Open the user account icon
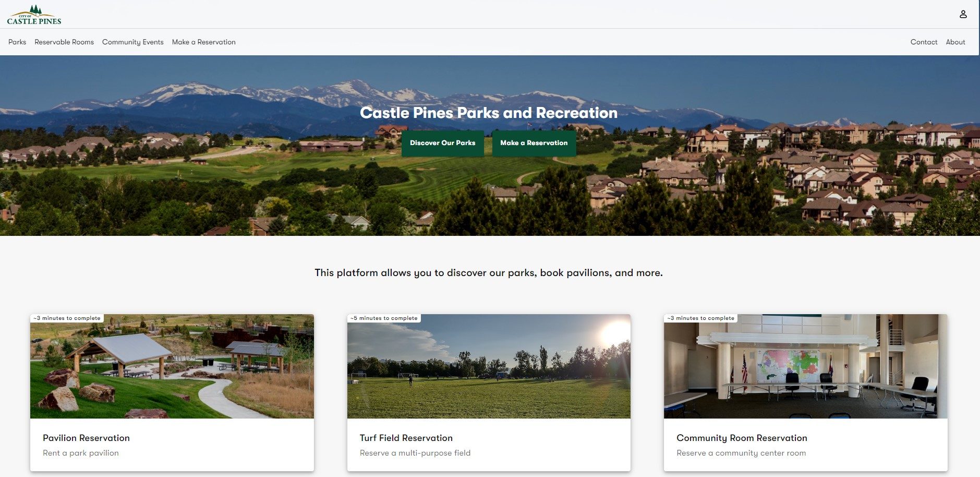The width and height of the screenshot is (980, 477). 963,14
